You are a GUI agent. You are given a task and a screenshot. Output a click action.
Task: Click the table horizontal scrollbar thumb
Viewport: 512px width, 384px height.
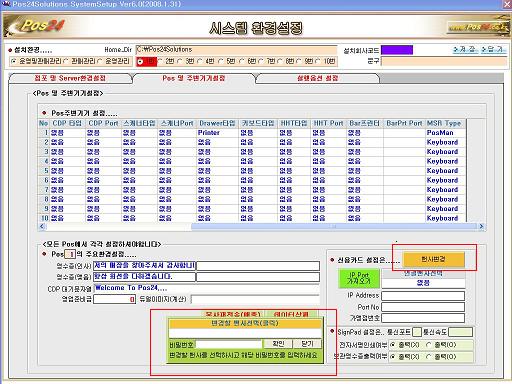tap(334, 226)
